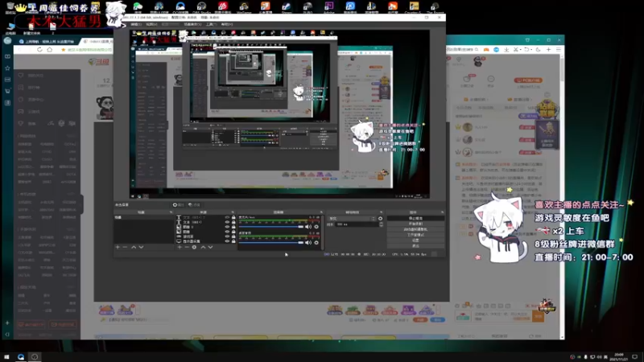Screen dimensions: 644x362
Task: Adjust the second mixer channel volume slider
Action: [x=271, y=243]
